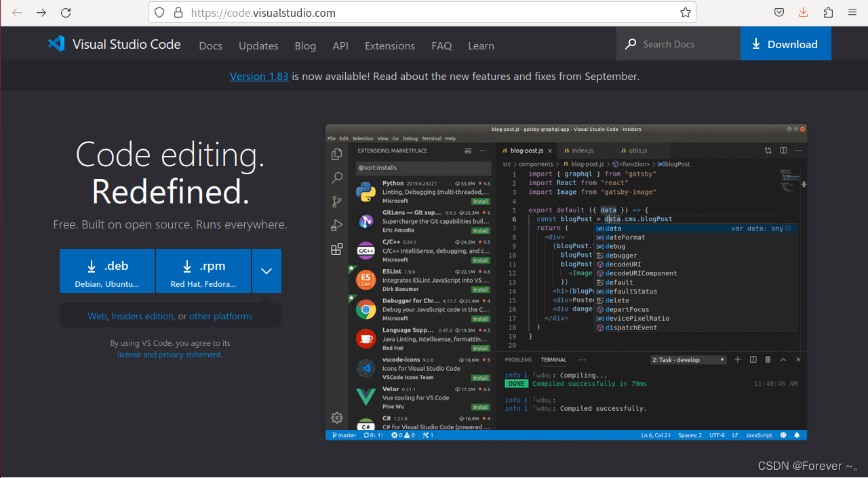Download the .rpm package
Image resolution: width=868 pixels, height=478 pixels.
(x=203, y=271)
